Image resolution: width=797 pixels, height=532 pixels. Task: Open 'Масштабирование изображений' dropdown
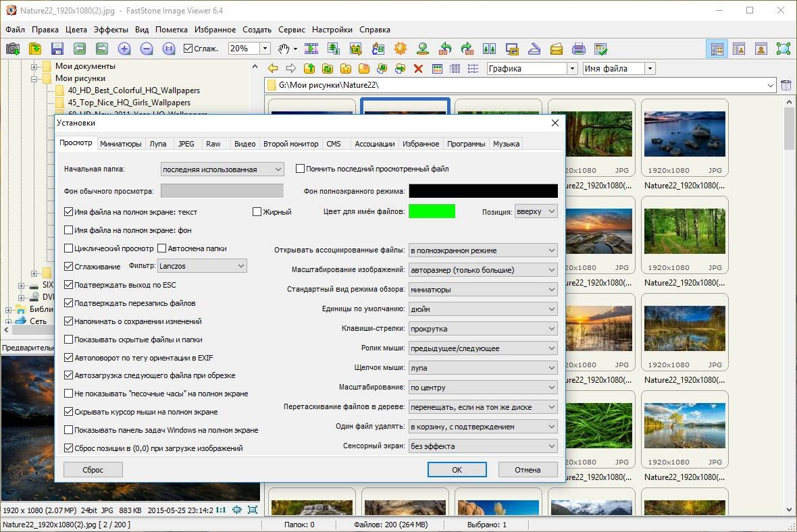[x=483, y=270]
